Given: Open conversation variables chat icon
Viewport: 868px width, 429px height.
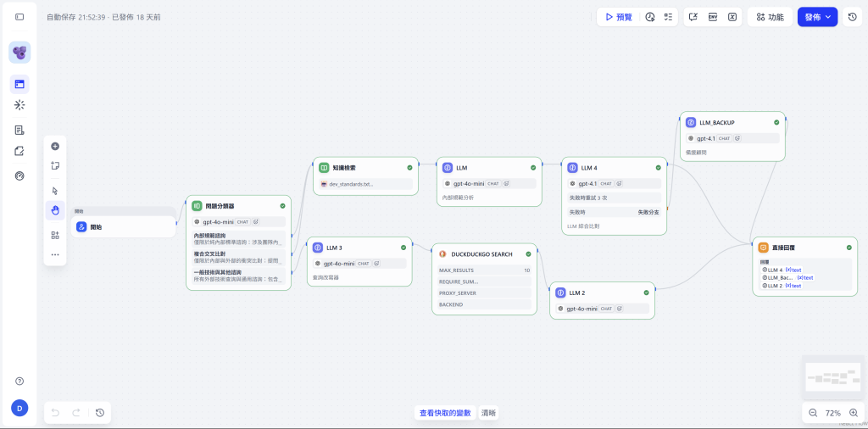Looking at the screenshot, I should [693, 17].
